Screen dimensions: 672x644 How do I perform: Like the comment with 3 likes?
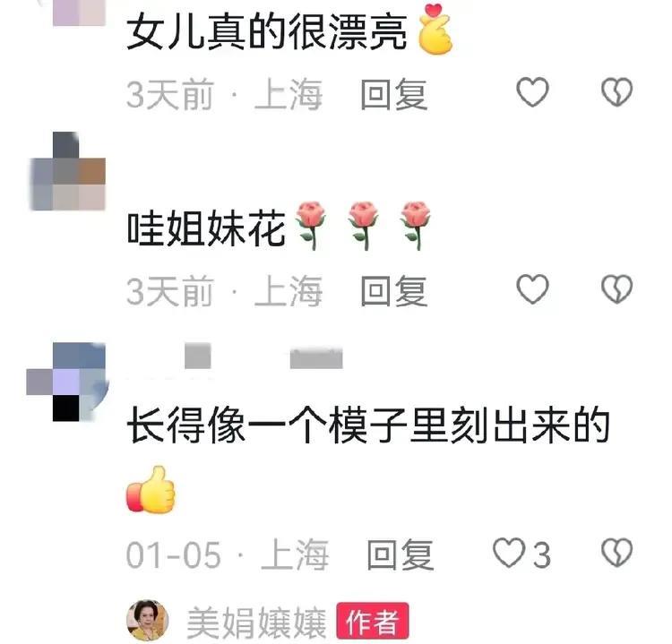[509, 553]
